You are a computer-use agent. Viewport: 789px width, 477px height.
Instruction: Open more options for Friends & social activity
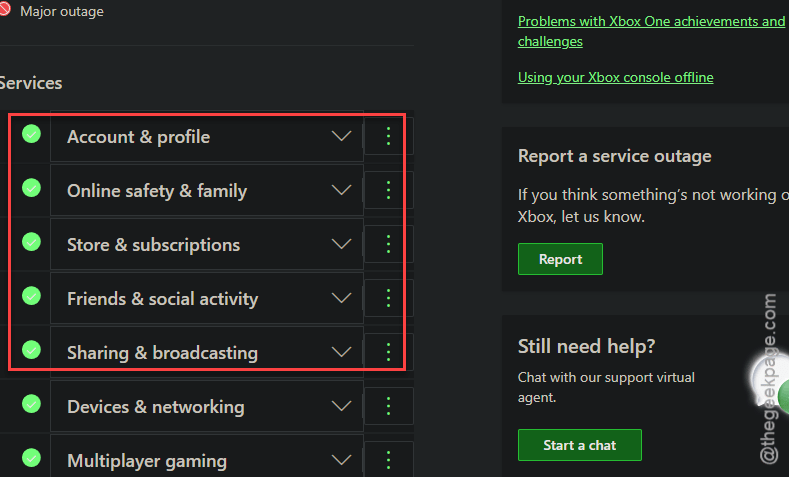click(388, 298)
